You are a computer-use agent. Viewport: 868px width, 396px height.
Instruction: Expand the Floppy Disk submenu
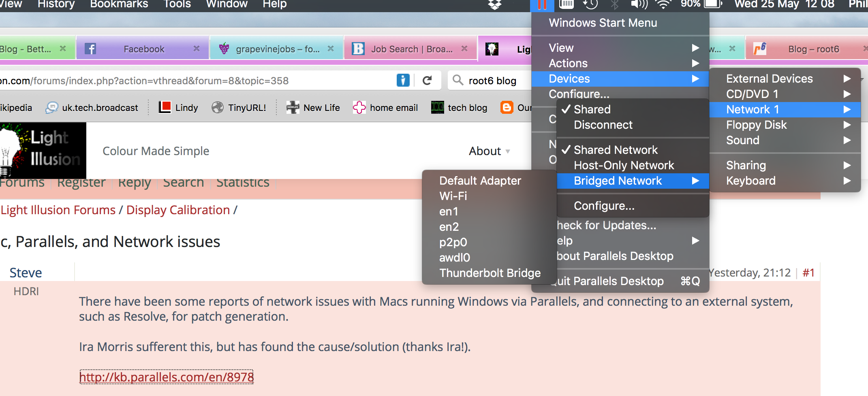click(x=785, y=125)
